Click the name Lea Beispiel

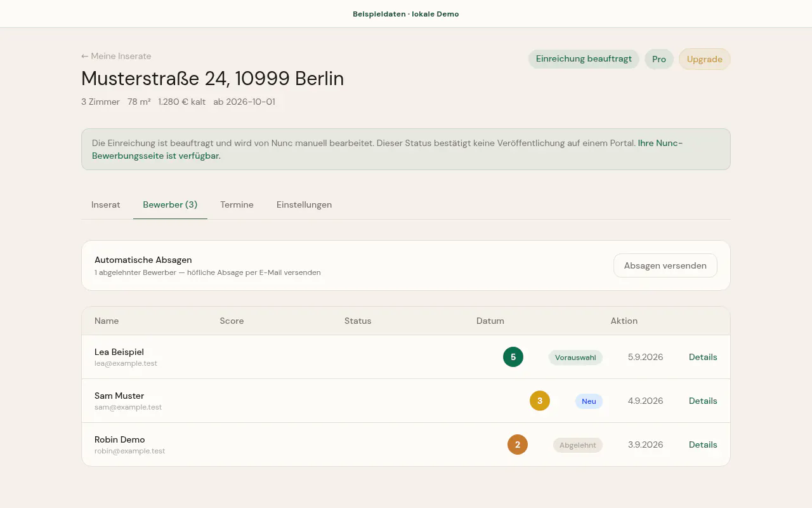(x=119, y=352)
